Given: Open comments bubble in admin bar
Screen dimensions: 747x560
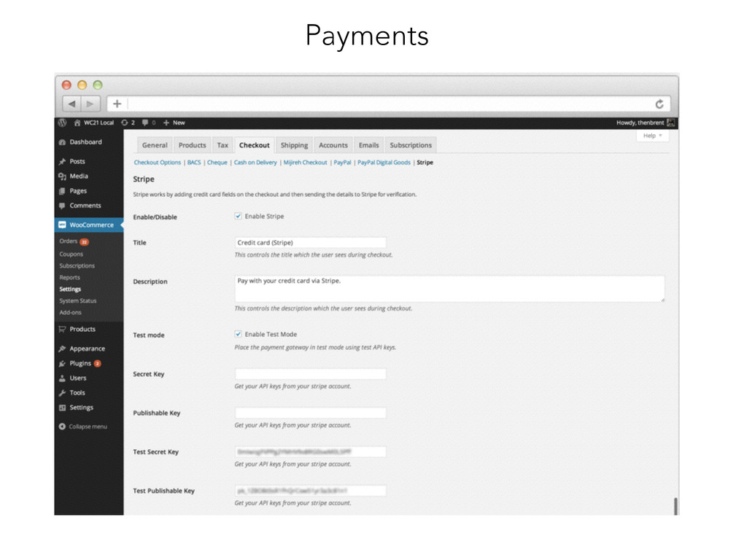Looking at the screenshot, I should [x=149, y=122].
